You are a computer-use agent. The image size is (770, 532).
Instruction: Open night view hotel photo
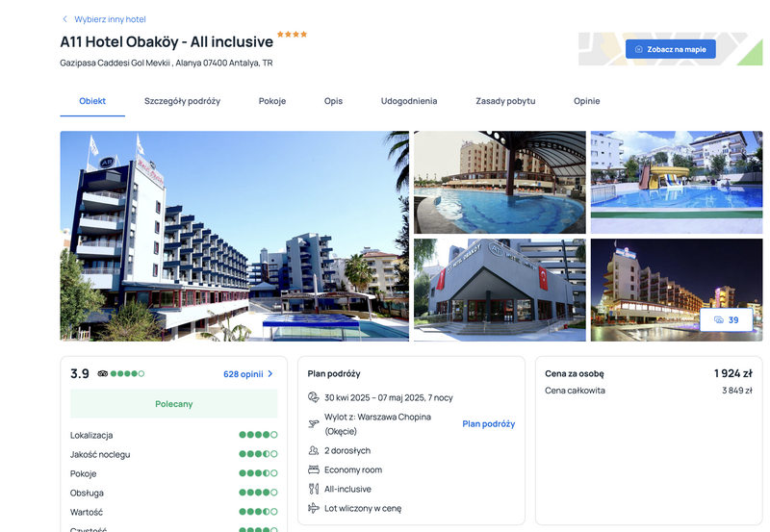click(x=677, y=290)
